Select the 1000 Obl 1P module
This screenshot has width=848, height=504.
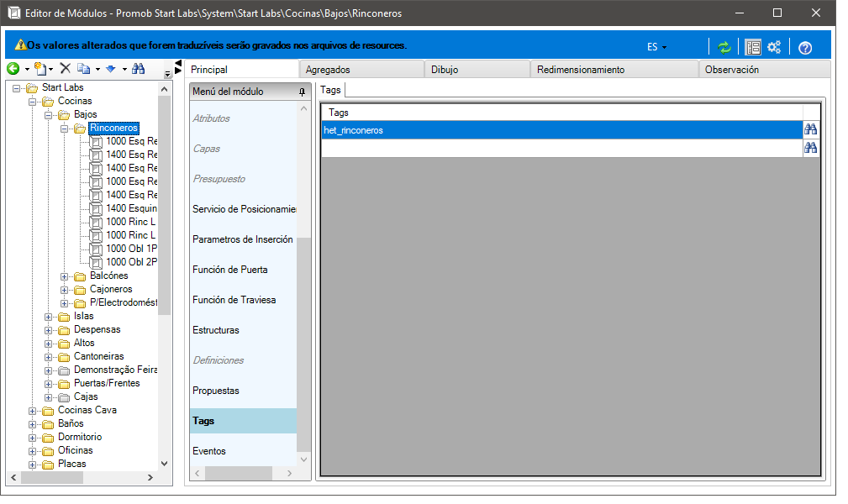[131, 249]
